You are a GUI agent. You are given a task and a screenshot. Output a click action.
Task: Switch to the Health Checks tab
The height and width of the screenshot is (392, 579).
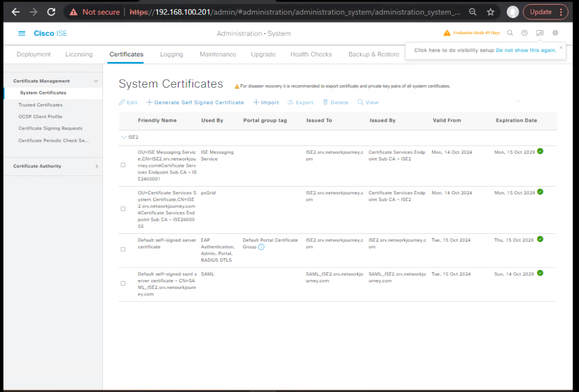311,54
